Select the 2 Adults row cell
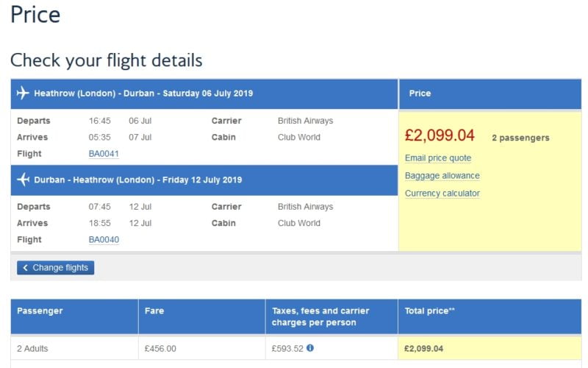 pos(74,348)
